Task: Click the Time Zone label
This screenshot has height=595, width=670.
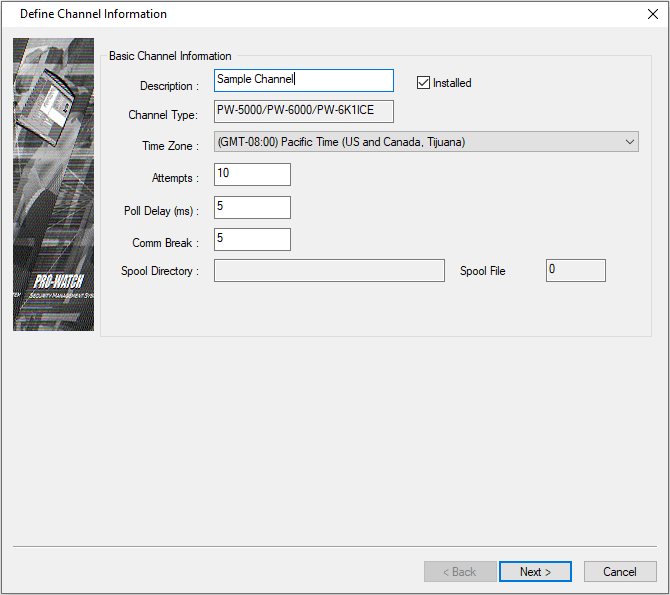Action: (170, 146)
